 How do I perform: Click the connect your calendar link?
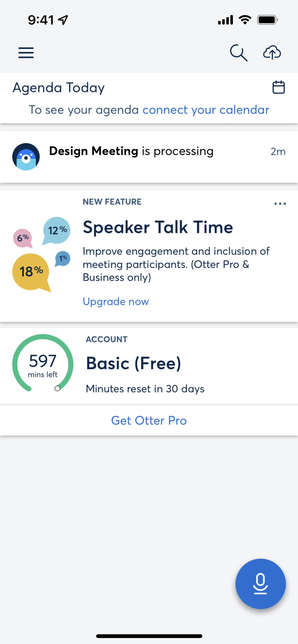[x=206, y=110]
